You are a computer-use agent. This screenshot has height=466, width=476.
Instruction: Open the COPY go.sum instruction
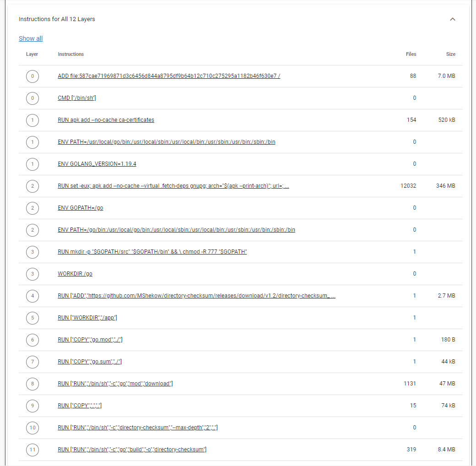click(90, 362)
